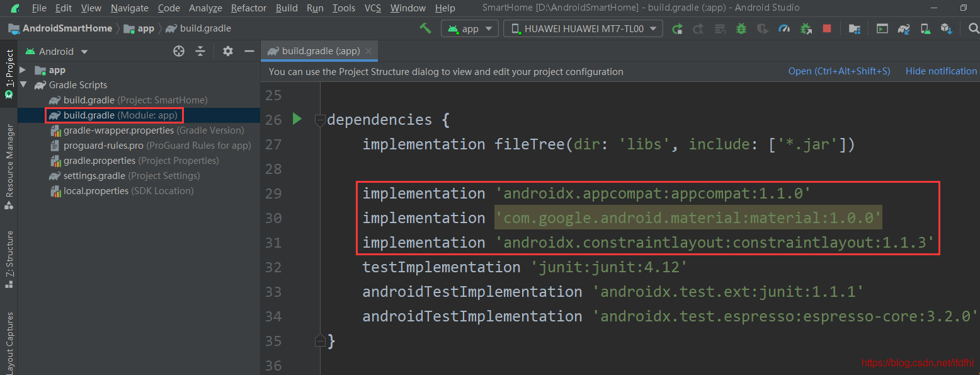
Task: Run app with coverage icon
Action: click(763, 28)
